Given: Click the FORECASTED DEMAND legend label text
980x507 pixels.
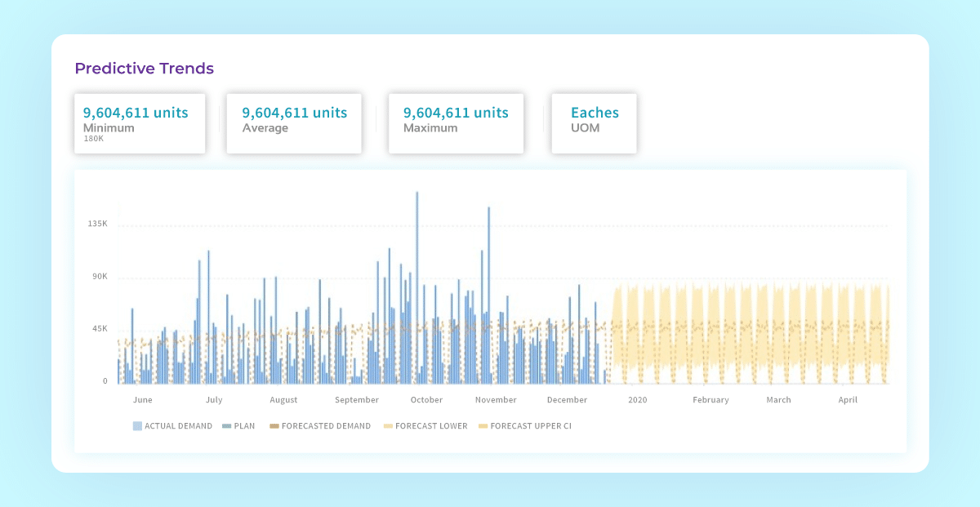Looking at the screenshot, I should (325, 425).
